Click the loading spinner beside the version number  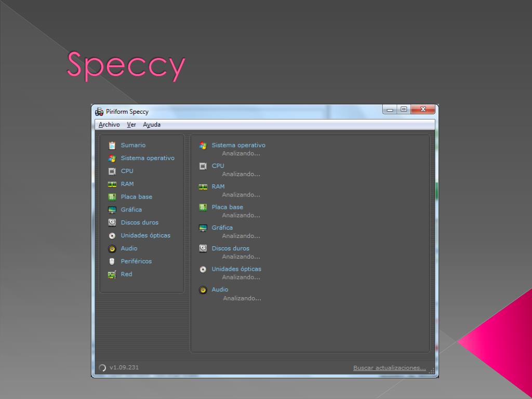click(x=102, y=367)
